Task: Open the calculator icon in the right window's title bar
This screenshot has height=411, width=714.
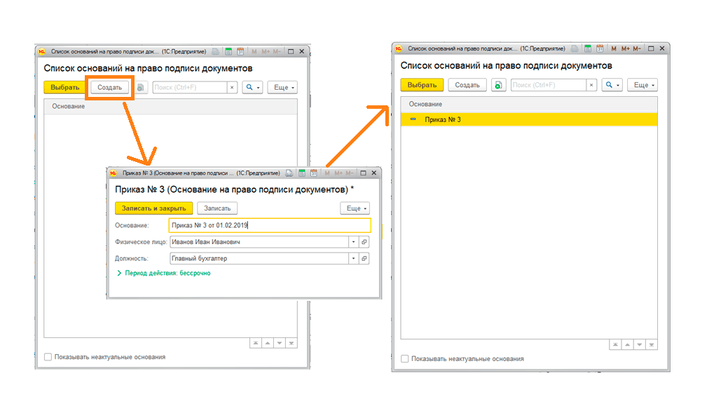Action: pyautogui.click(x=588, y=48)
